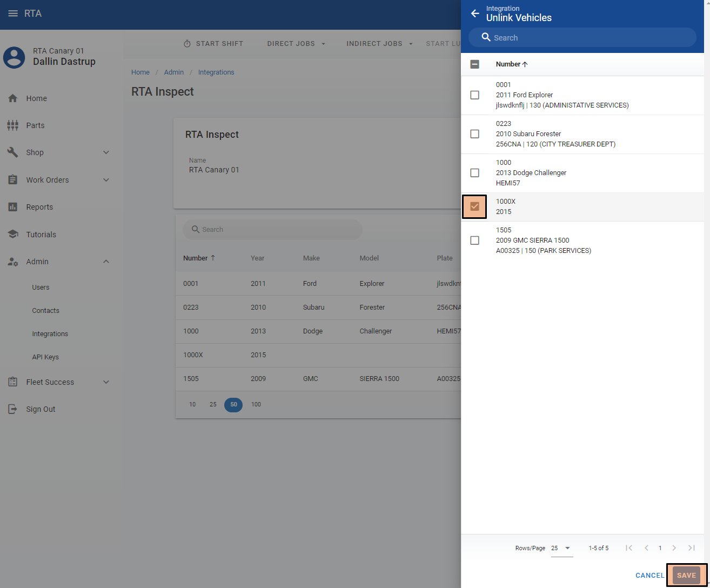Click the back arrow in Unlink Vehicles panel
The image size is (710, 588).
click(x=475, y=14)
